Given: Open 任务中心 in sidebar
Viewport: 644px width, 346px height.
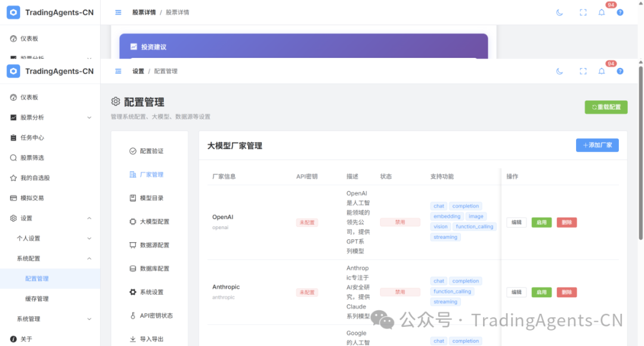Looking at the screenshot, I should point(32,138).
